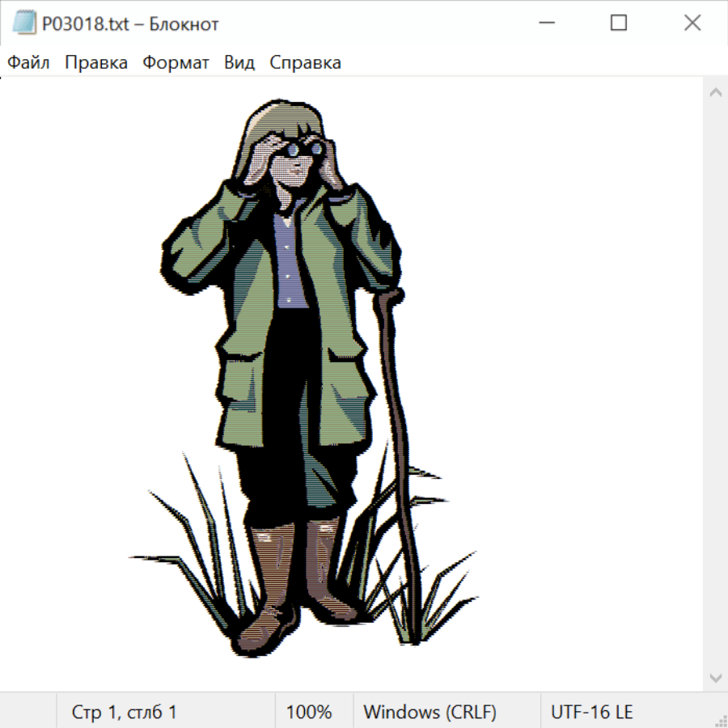This screenshot has height=728, width=728.
Task: Maximize the Блокнот window
Action: click(x=619, y=23)
